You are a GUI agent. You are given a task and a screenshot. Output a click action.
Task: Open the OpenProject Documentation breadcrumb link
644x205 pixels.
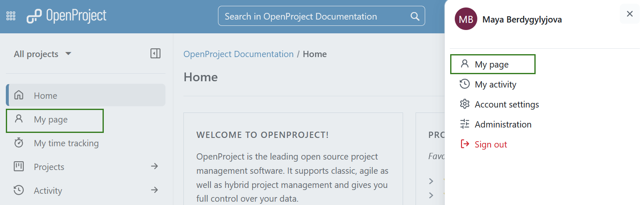tap(238, 54)
